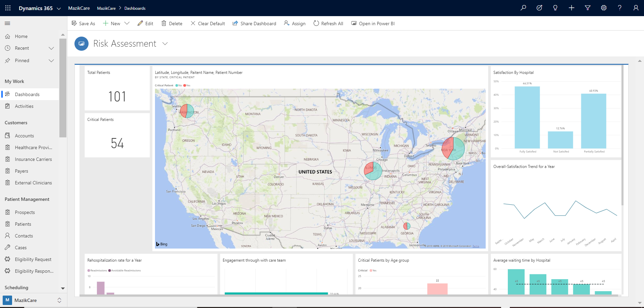Image resolution: width=644 pixels, height=308 pixels.
Task: Click the Risk Assessment dashboard icon
Action: point(82,44)
